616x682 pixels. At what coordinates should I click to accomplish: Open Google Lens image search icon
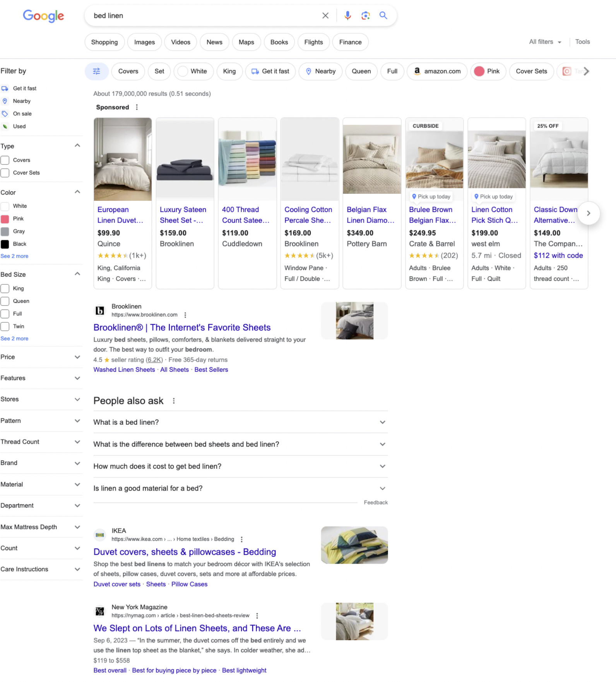point(365,15)
